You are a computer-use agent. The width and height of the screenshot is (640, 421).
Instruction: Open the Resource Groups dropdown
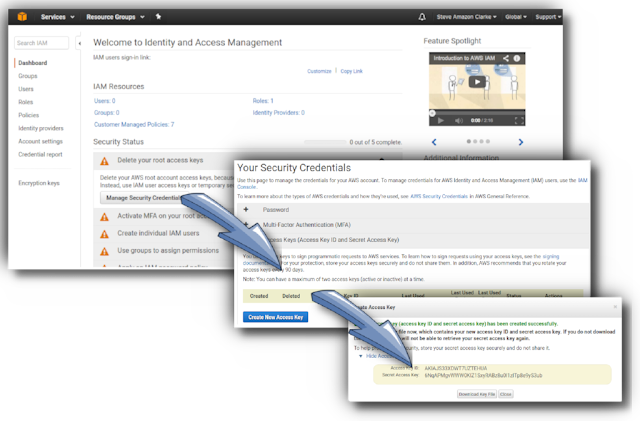click(x=116, y=17)
